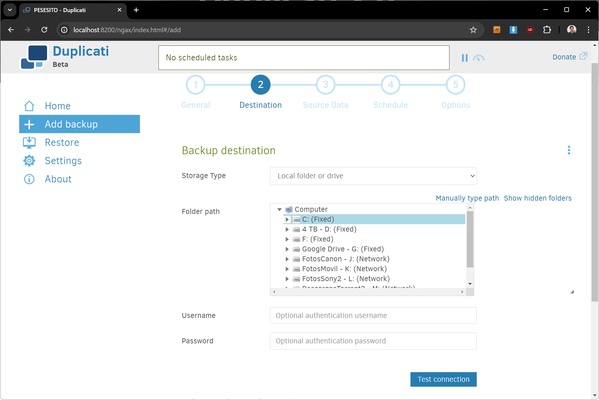Click No scheduled tasks status box
This screenshot has width=599, height=400.
coord(304,58)
